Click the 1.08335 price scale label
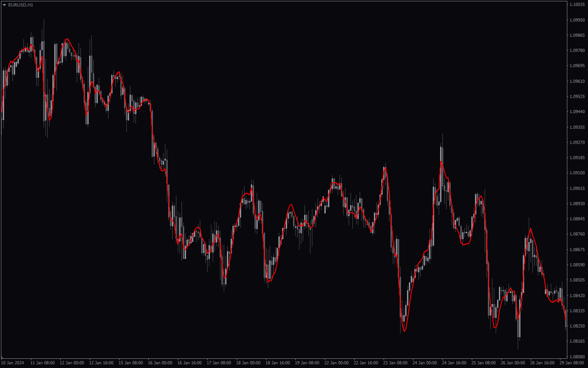The height and width of the screenshot is (368, 588). (577, 310)
